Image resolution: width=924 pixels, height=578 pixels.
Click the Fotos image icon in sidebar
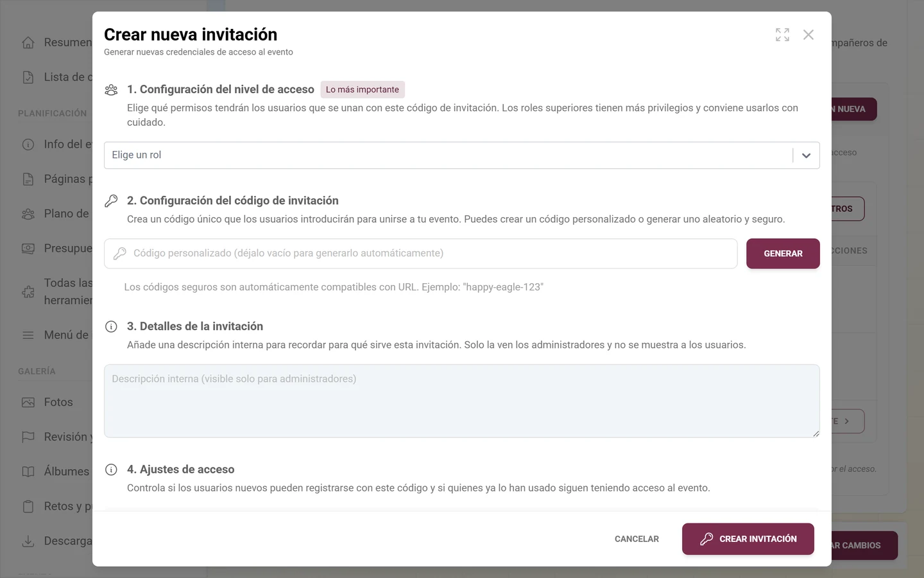coord(28,402)
